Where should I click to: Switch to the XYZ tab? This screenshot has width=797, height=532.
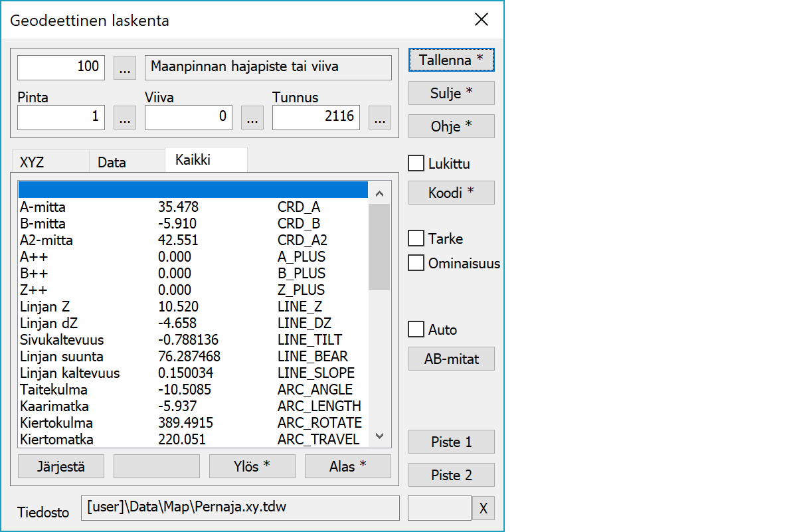[x=33, y=162]
